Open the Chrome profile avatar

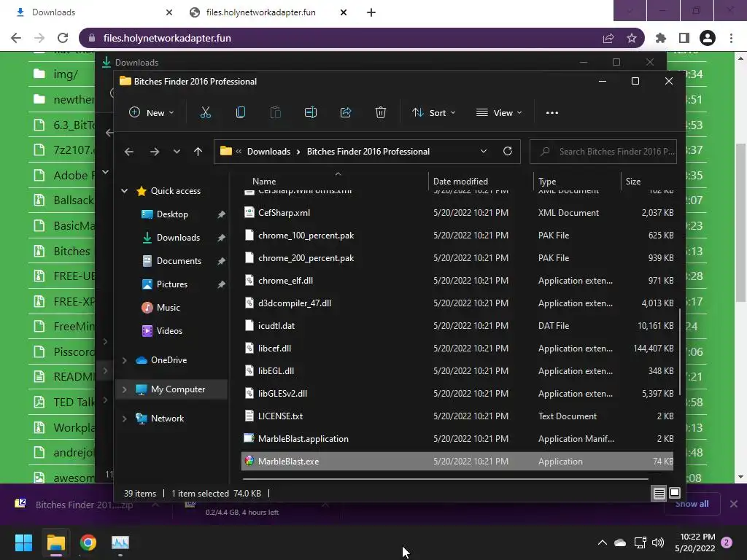[x=708, y=38]
